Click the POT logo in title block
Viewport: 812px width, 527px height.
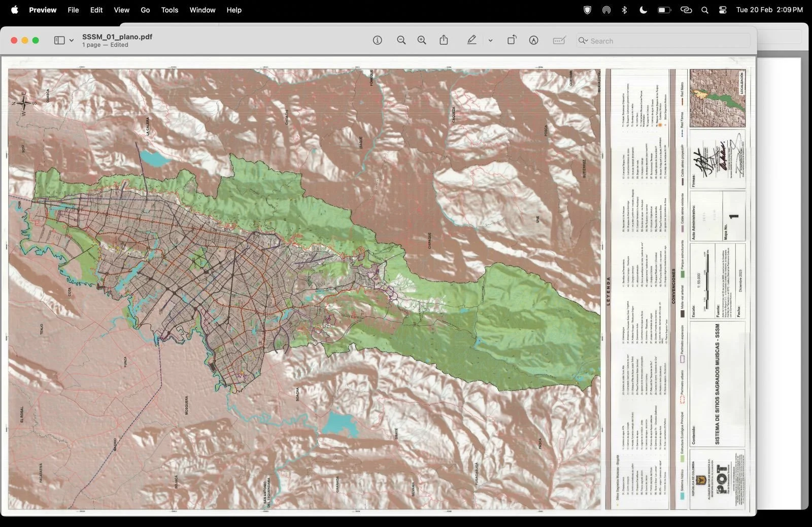click(x=722, y=479)
